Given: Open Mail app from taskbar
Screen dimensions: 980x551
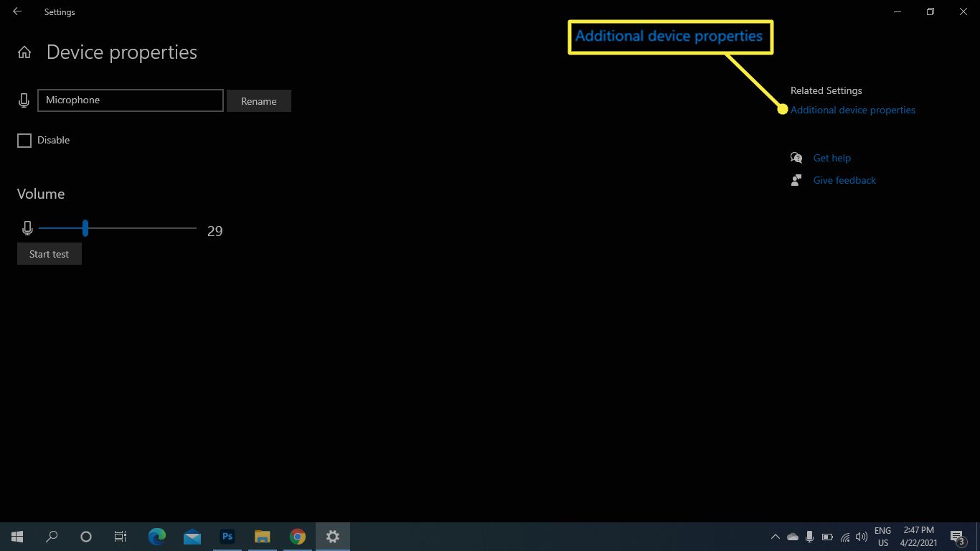Looking at the screenshot, I should tap(192, 537).
